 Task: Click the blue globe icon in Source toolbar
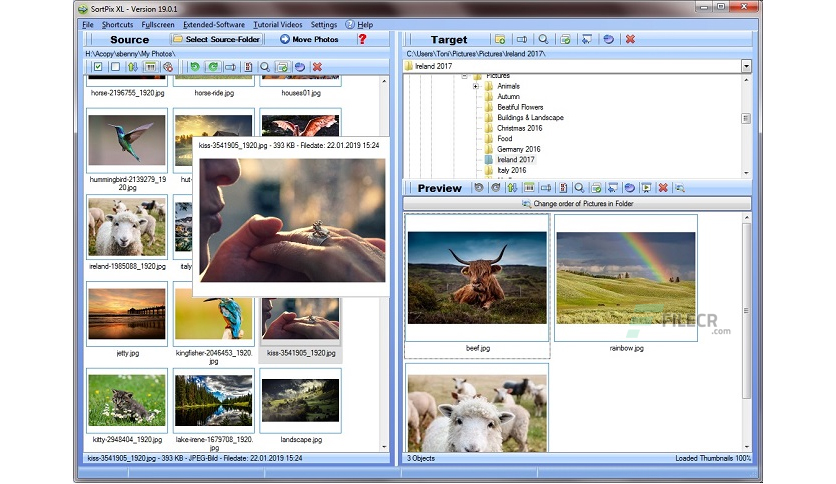(x=300, y=67)
